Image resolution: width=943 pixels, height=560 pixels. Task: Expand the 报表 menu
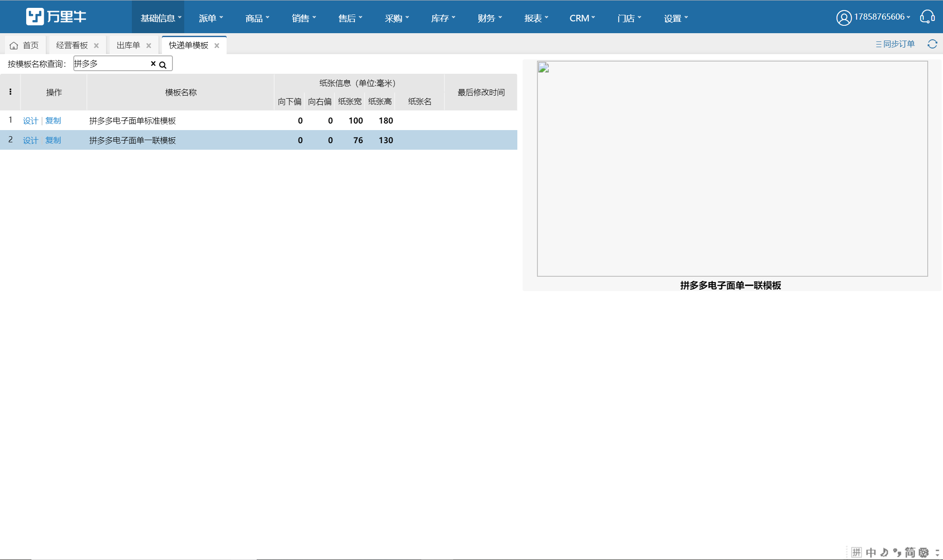point(536,18)
